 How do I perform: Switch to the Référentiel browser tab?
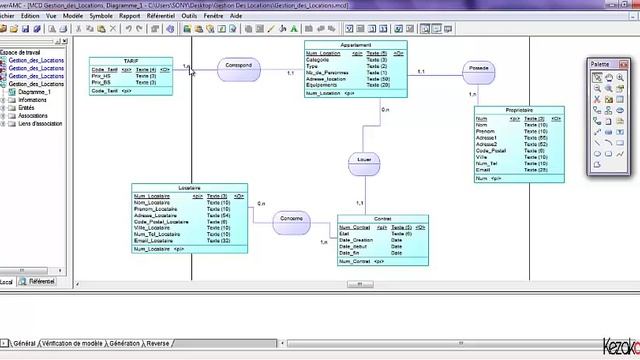point(37,282)
